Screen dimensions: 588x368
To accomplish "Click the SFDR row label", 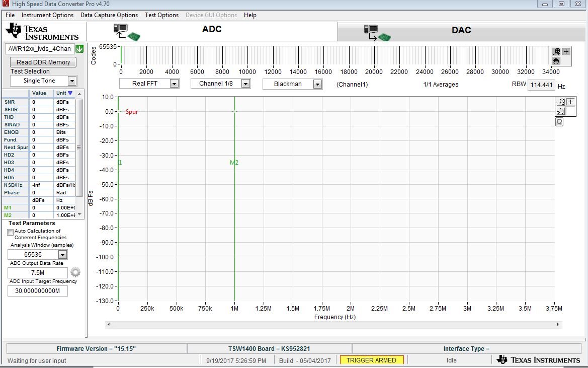I will tap(11, 110).
